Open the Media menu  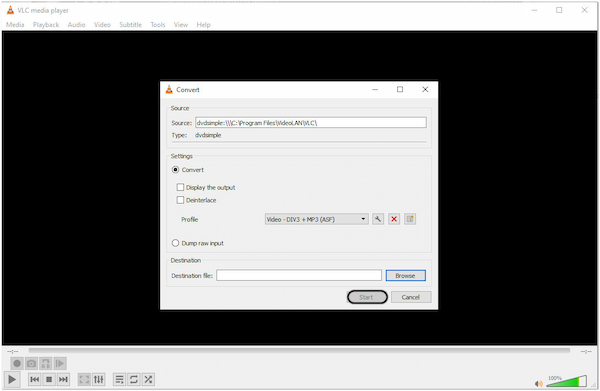tap(15, 24)
